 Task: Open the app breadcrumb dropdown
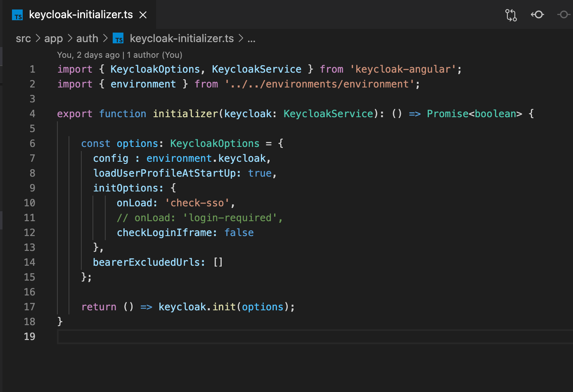pyautogui.click(x=54, y=38)
